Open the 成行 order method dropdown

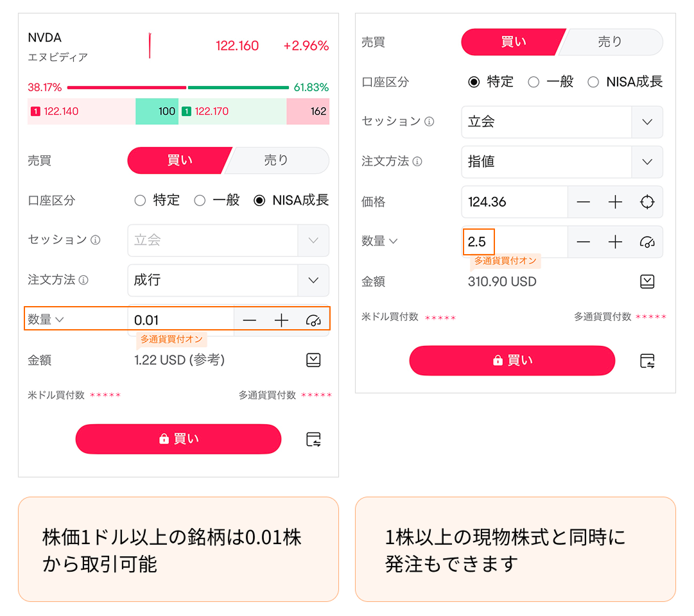(x=313, y=280)
